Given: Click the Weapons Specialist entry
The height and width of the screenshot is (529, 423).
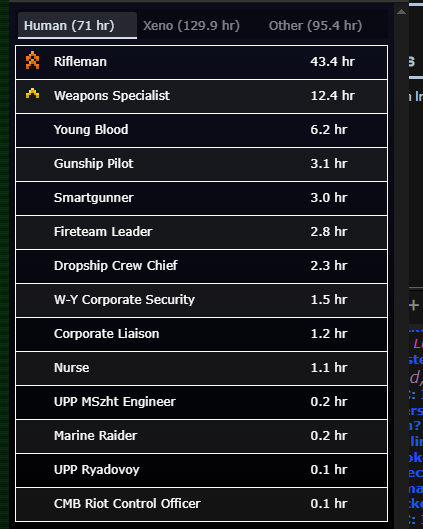Looking at the screenshot, I should coord(201,96).
